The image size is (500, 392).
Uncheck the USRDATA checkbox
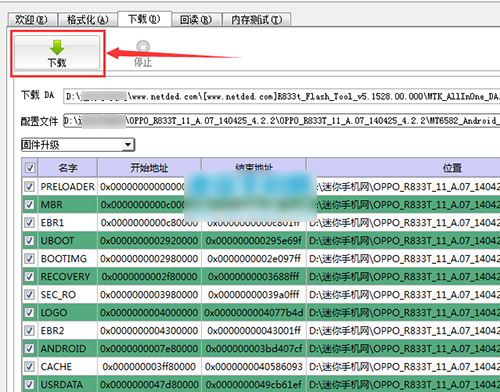(29, 384)
